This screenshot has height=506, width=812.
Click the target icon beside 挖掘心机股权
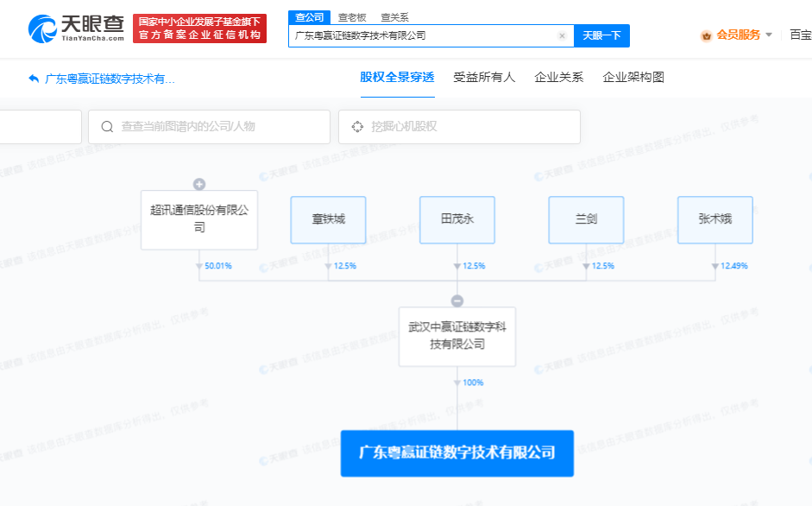[357, 126]
